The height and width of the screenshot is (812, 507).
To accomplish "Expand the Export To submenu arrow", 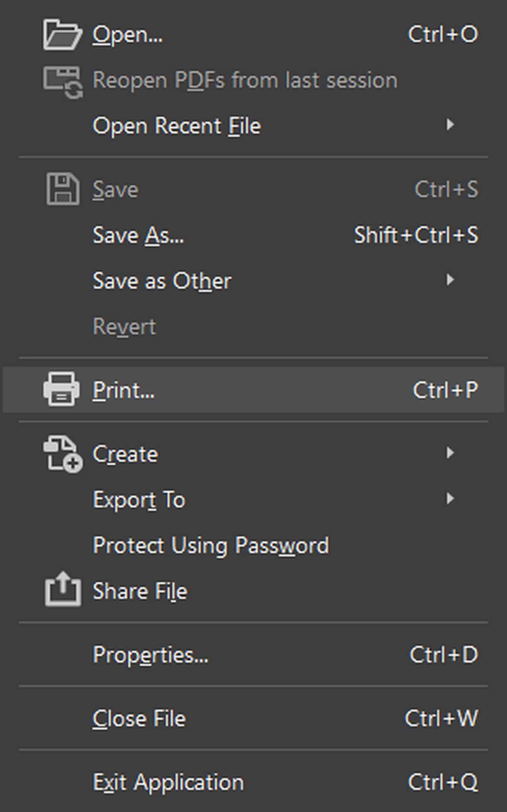I will [x=450, y=498].
